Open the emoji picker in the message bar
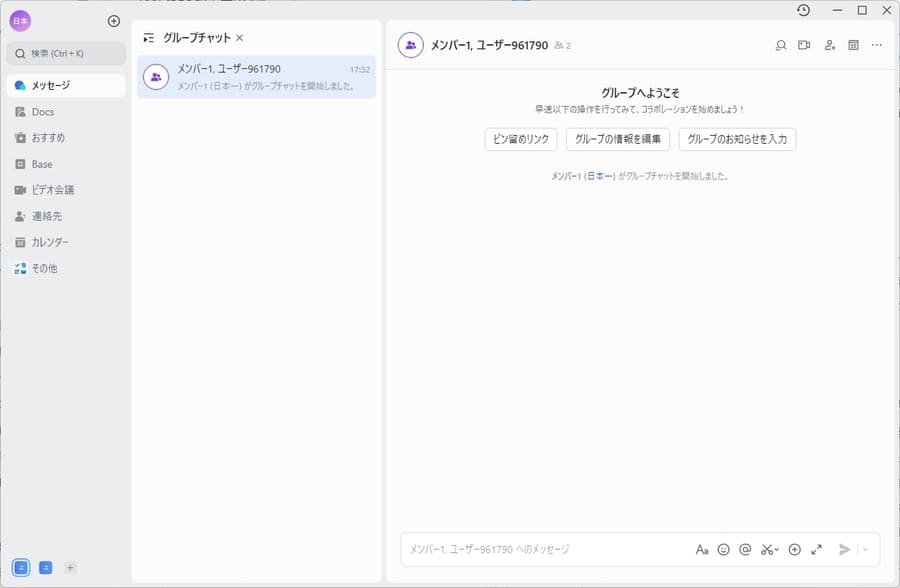Screen dimensions: 900x588 [725, 549]
